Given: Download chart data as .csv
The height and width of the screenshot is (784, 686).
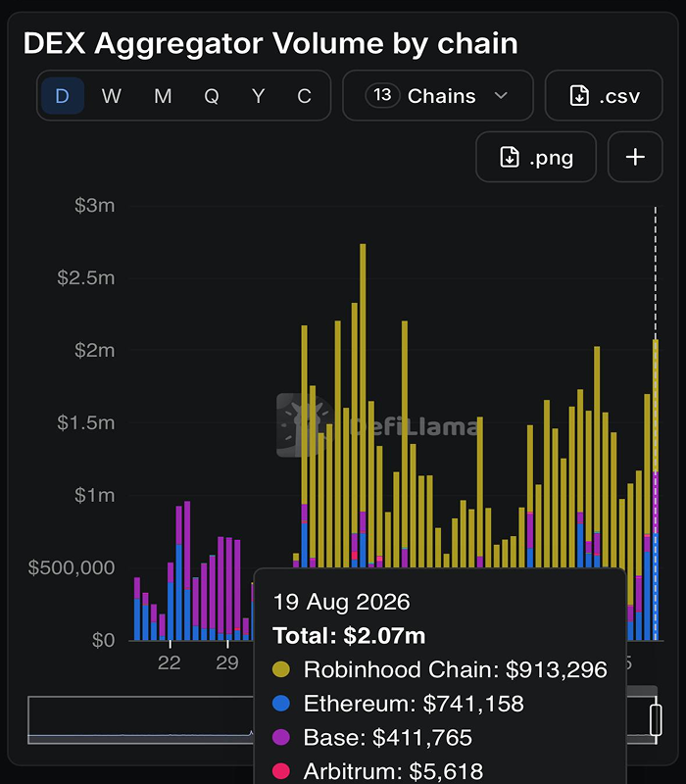Looking at the screenshot, I should click(x=604, y=95).
